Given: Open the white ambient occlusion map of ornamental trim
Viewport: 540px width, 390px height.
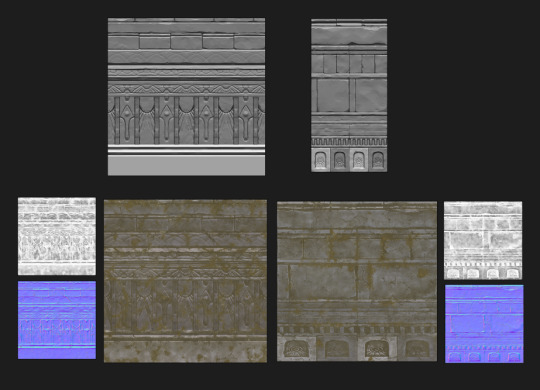Looking at the screenshot, I should pos(57,236).
